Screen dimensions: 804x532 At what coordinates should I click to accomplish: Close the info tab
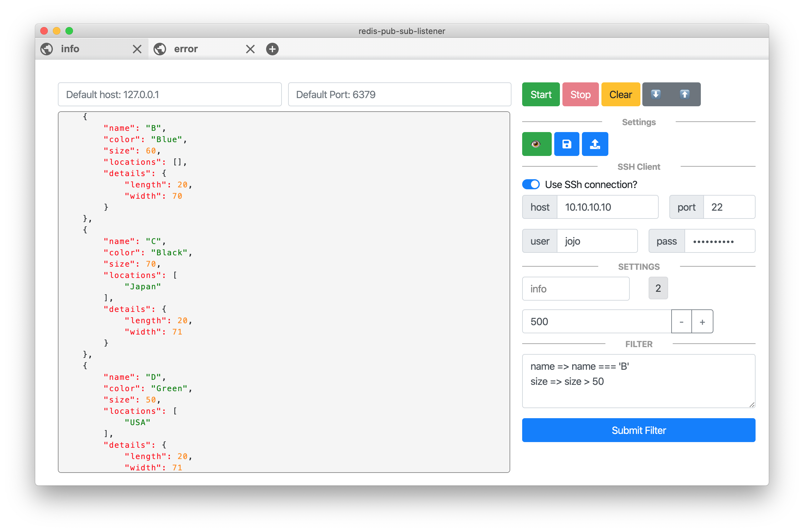tap(137, 49)
